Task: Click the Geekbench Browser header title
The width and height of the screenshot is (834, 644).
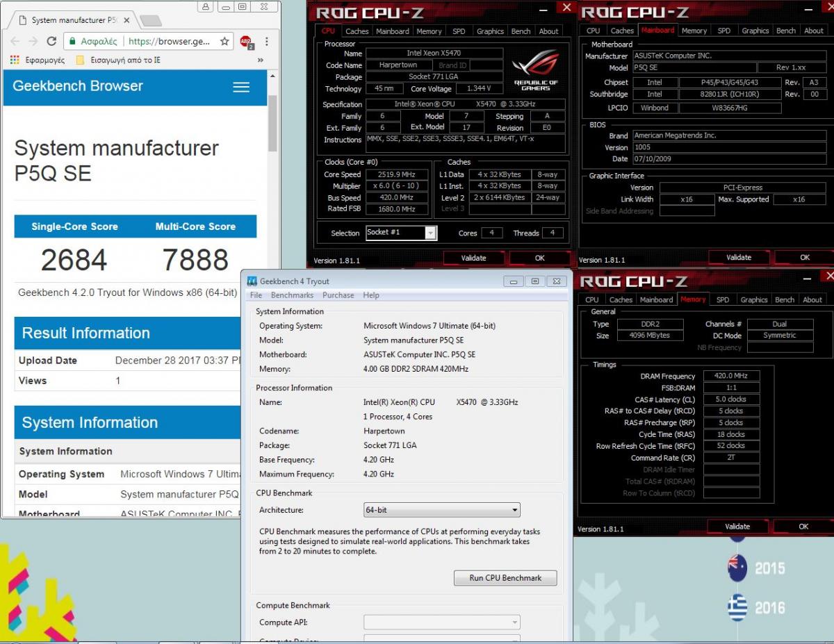Action: [x=78, y=86]
